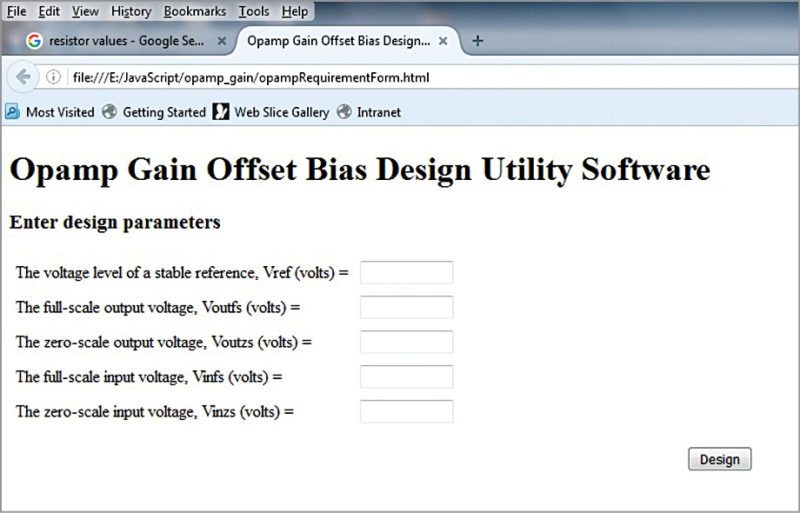Open the Edit menu
This screenshot has width=800, height=513.
pos(49,12)
